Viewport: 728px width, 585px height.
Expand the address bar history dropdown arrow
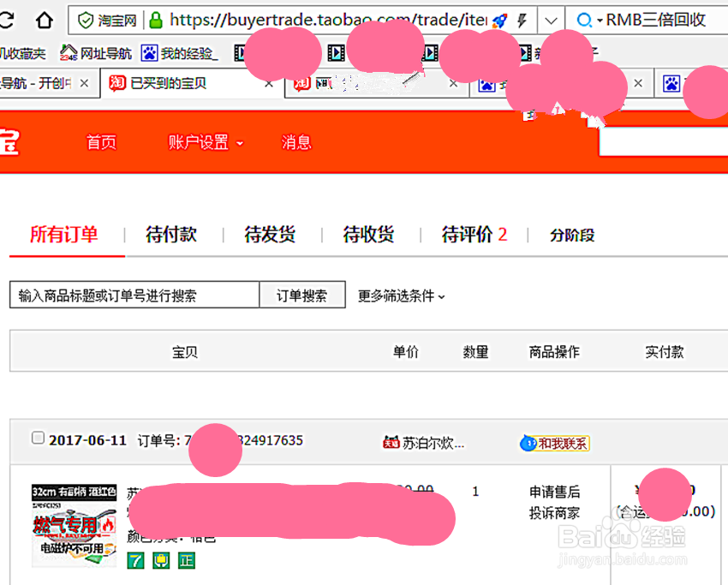pos(551,19)
